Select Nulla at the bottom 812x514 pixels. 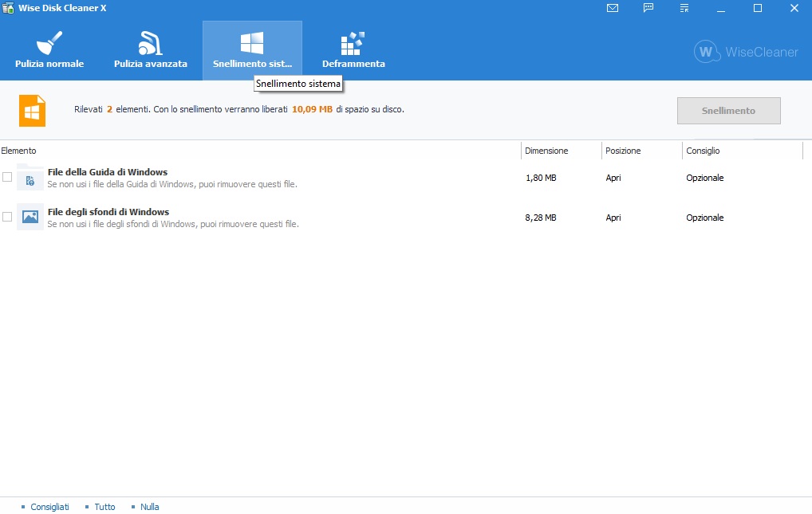click(149, 507)
